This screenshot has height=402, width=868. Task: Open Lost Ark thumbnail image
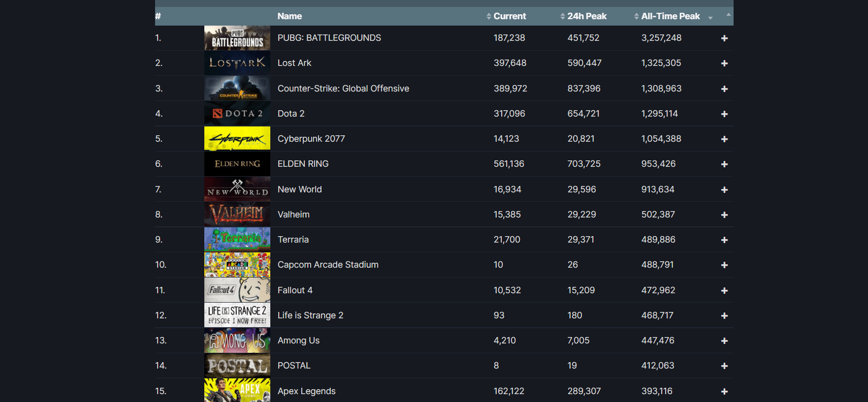tap(237, 63)
